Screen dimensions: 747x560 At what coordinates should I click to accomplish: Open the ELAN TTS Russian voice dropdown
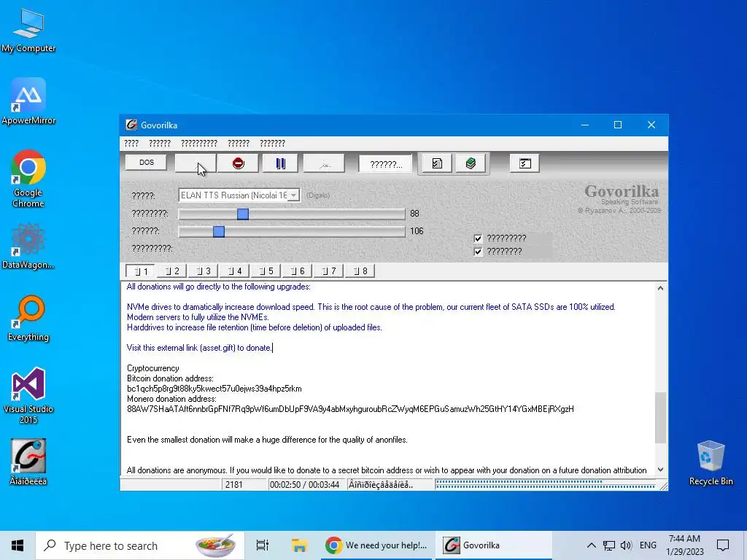293,195
